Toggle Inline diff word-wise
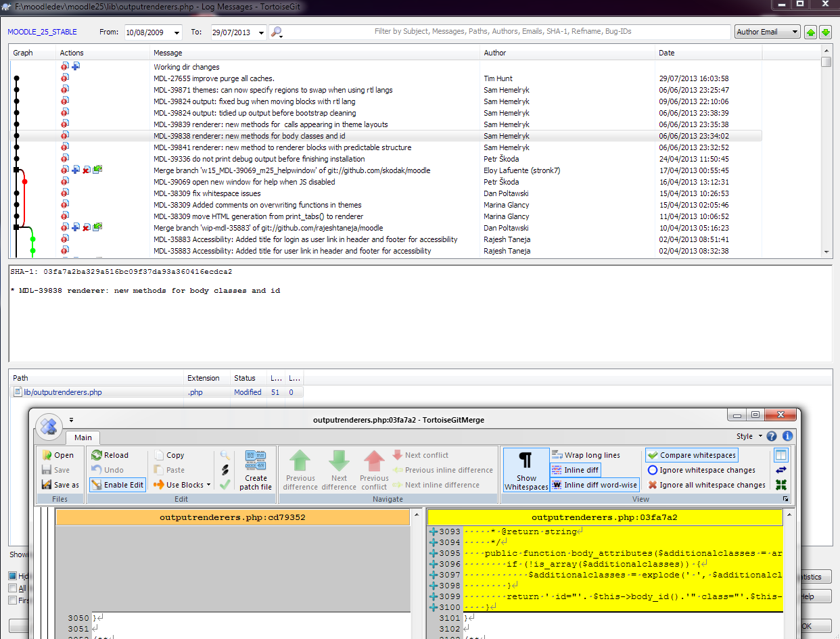This screenshot has height=639, width=840. pos(594,485)
